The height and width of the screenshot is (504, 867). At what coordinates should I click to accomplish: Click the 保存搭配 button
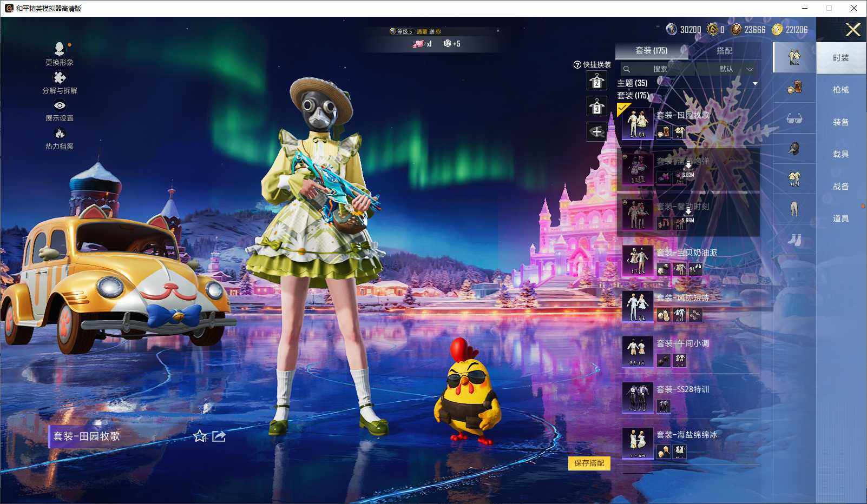[589, 463]
